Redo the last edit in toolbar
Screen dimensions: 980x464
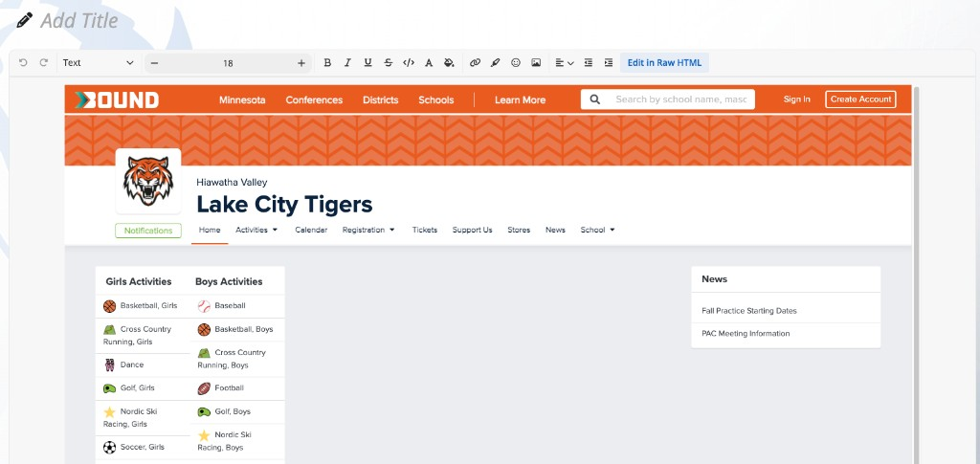[x=44, y=62]
